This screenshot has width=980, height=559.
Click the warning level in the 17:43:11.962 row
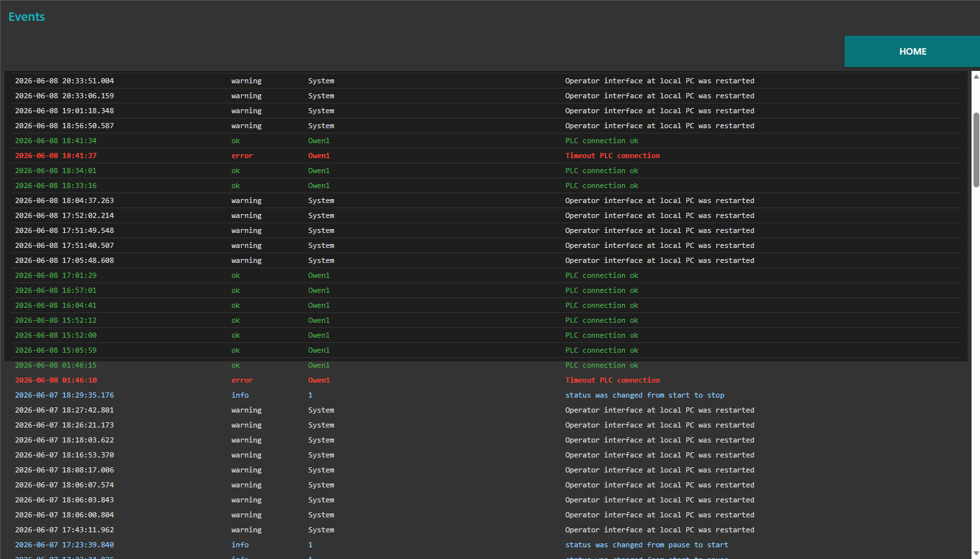click(246, 530)
